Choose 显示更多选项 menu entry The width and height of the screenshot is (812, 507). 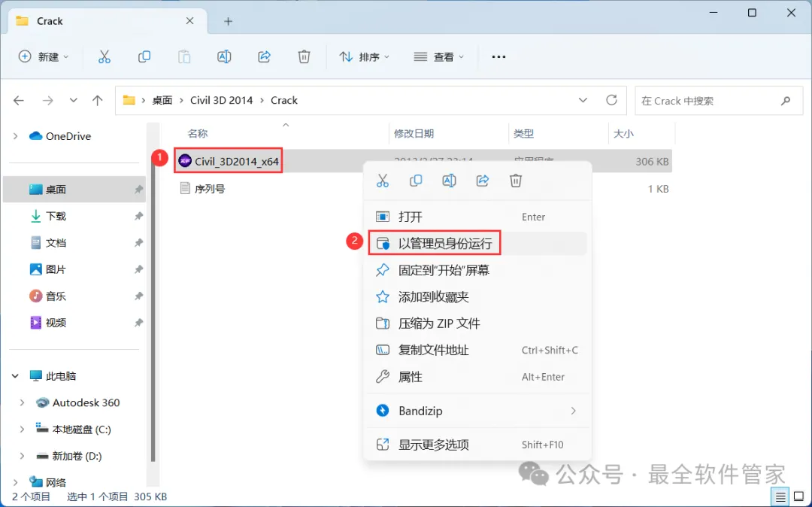477,445
